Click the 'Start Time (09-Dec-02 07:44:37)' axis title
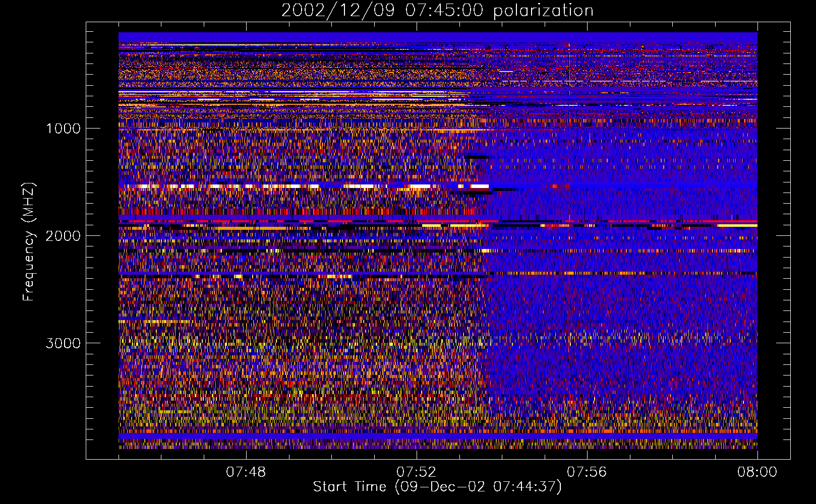This screenshot has width=816, height=504. click(x=437, y=487)
